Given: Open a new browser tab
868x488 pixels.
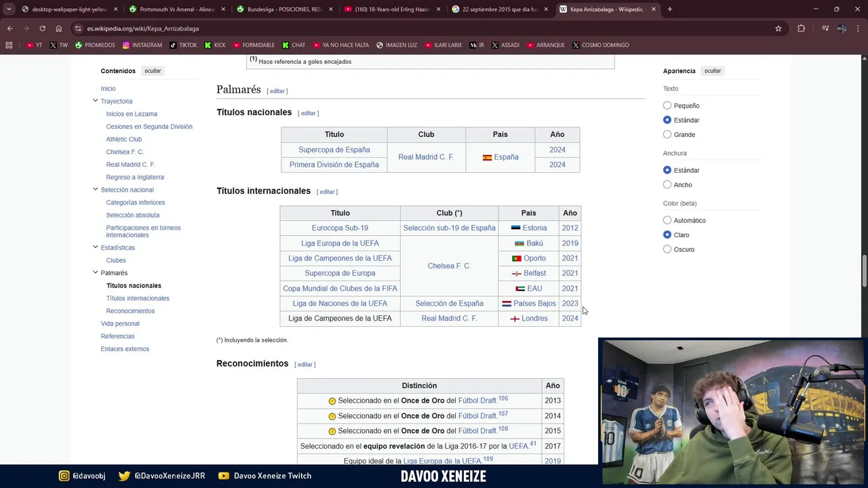Looking at the screenshot, I should (x=670, y=9).
